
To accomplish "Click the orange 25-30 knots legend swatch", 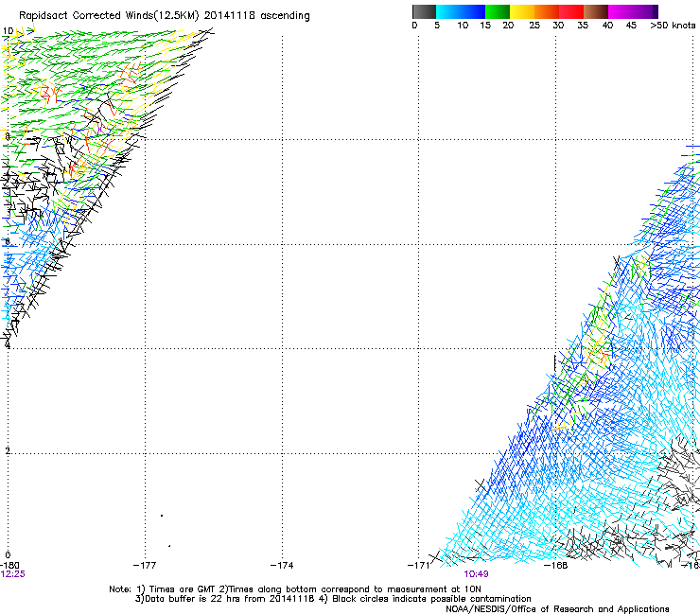I will pyautogui.click(x=547, y=11).
